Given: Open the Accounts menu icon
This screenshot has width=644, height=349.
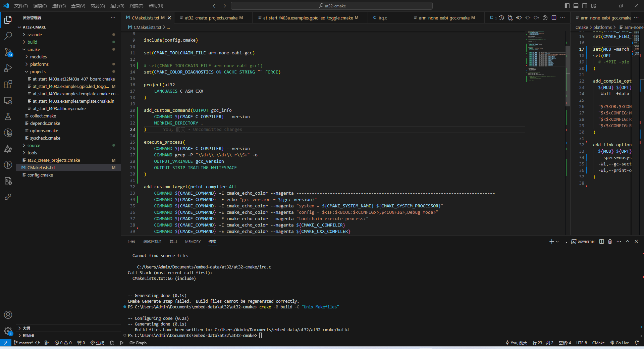Looking at the screenshot, I should pyautogui.click(x=8, y=315).
